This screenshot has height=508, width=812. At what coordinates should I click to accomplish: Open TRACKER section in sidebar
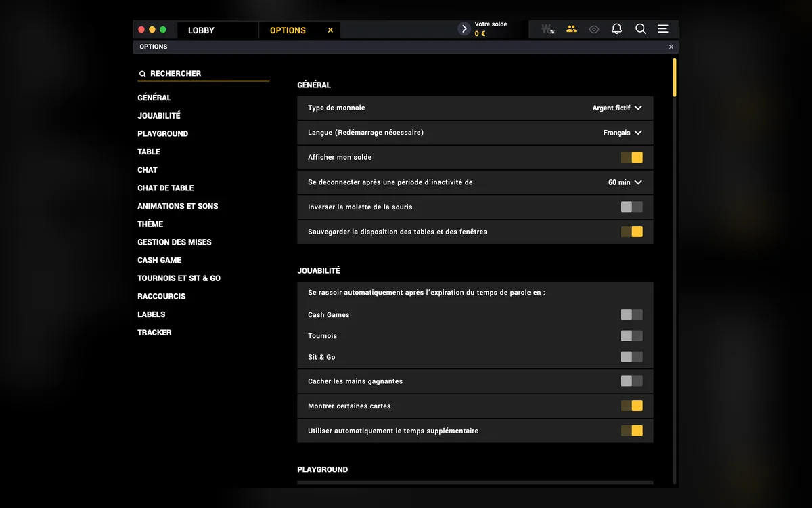pos(154,333)
